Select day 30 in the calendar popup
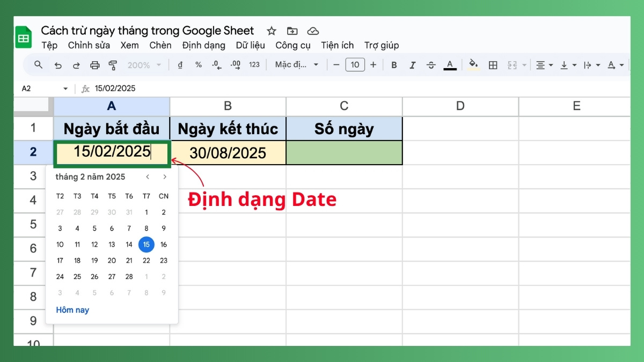Viewport: 644px width, 362px height. (112, 212)
